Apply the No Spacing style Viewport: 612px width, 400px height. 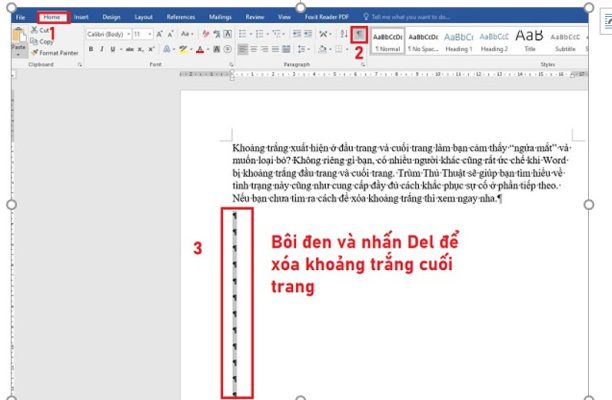pos(423,41)
